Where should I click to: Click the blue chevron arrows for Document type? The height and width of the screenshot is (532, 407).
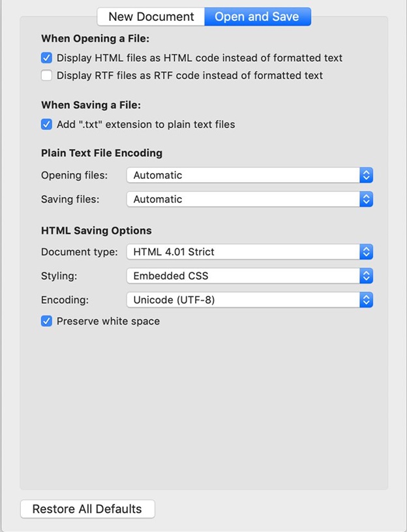tap(366, 251)
